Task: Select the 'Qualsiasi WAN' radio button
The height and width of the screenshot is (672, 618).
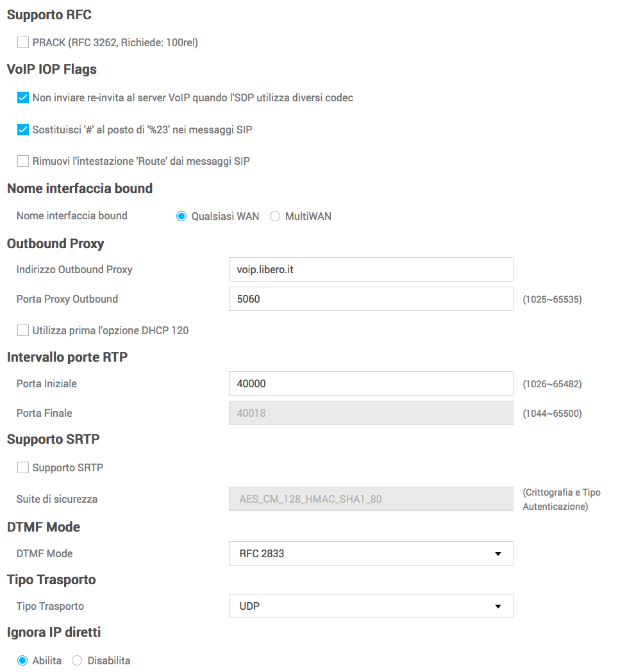Action: click(181, 216)
